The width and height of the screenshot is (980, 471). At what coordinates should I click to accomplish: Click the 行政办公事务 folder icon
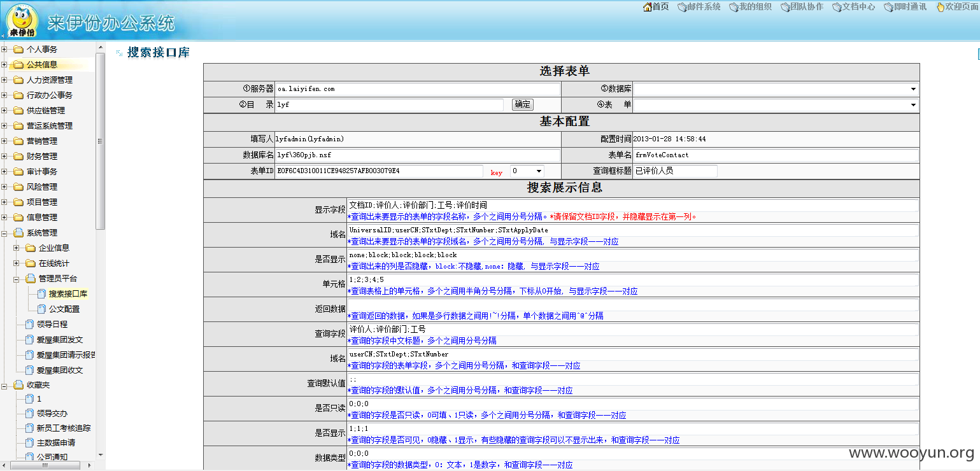pos(18,95)
